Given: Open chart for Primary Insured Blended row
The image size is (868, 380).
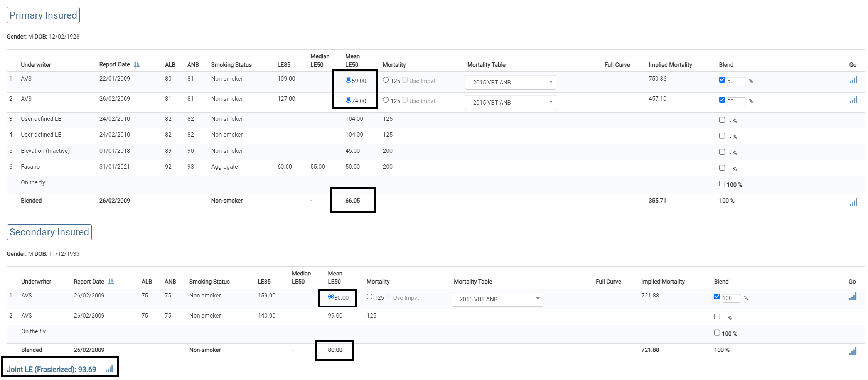Looking at the screenshot, I should [x=853, y=202].
